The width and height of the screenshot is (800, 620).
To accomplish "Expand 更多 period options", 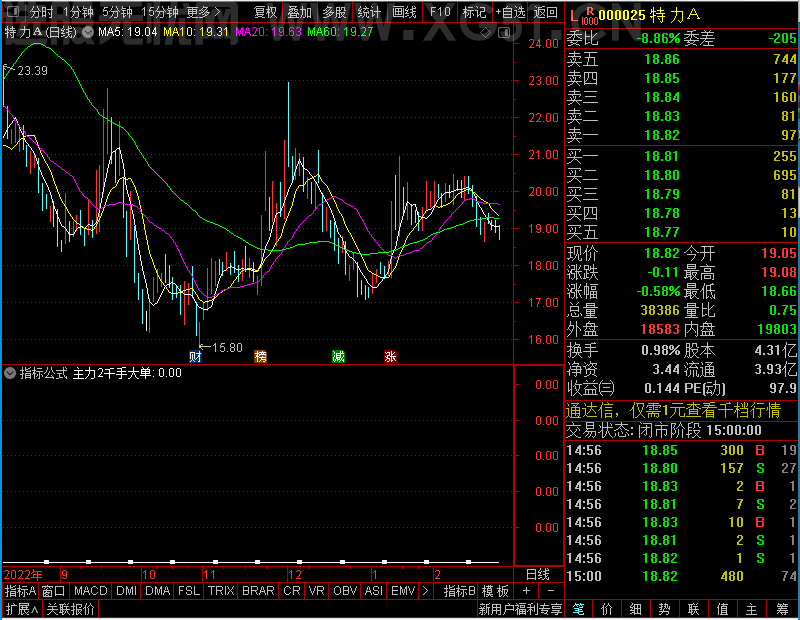I will click(x=204, y=12).
